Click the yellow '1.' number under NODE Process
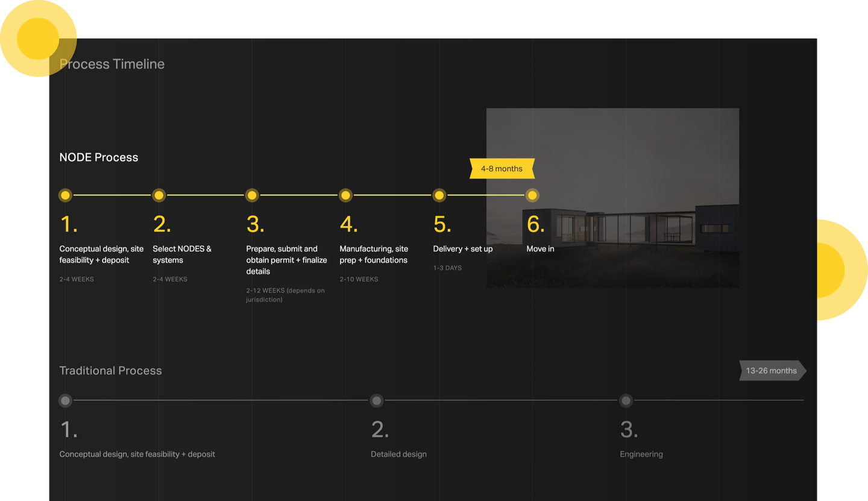868x501 pixels. 69,224
